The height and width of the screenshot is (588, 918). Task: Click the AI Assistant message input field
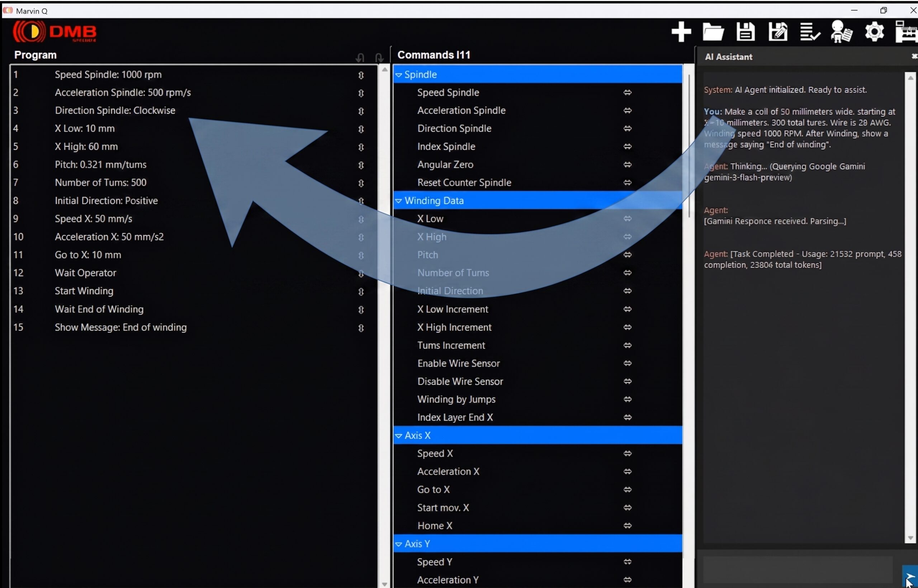(x=799, y=569)
